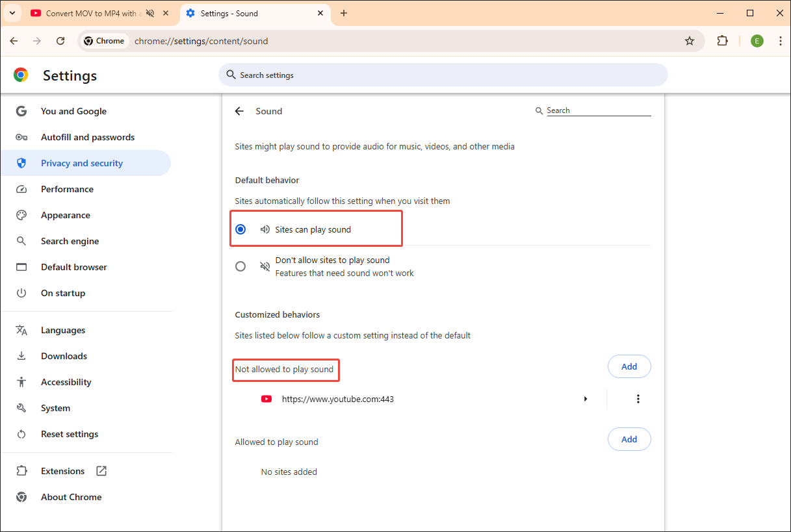Add a site not allowed to play sound
The image size is (791, 532).
tap(629, 366)
